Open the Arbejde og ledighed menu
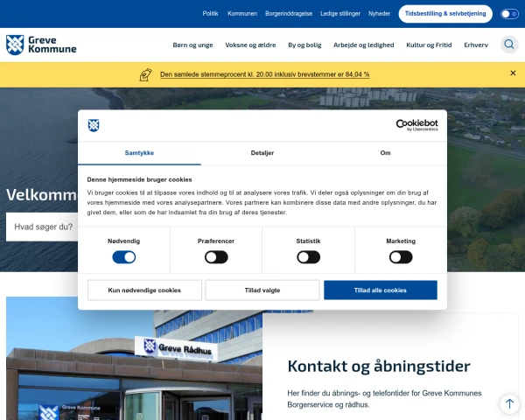Screen dimensions: 525x420 pos(364,45)
